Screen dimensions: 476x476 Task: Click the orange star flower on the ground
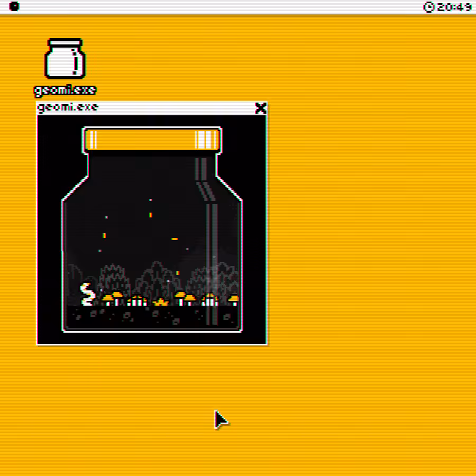[x=161, y=302]
